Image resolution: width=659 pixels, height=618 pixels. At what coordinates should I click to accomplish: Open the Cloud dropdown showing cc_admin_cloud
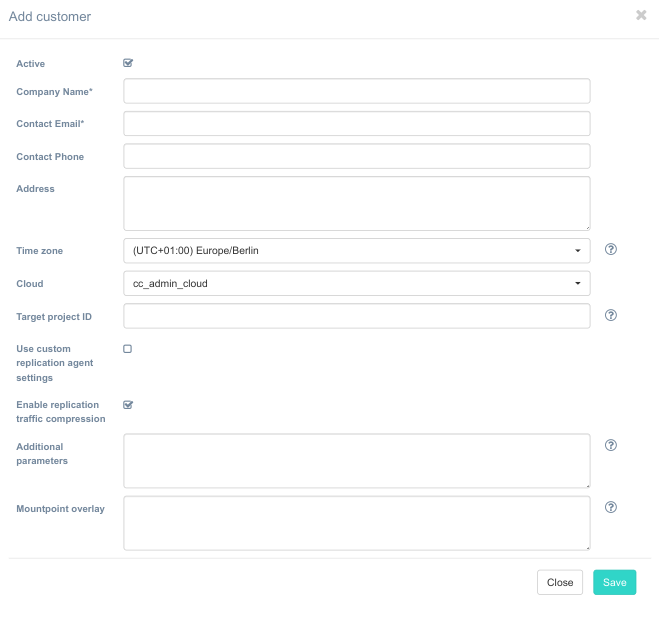pos(356,284)
